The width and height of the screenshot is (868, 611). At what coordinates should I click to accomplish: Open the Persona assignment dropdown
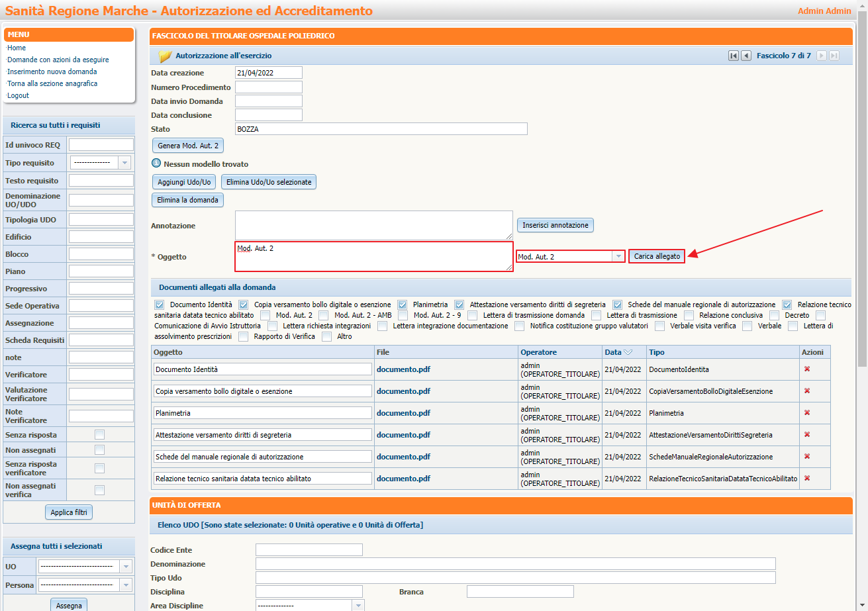[x=125, y=585]
